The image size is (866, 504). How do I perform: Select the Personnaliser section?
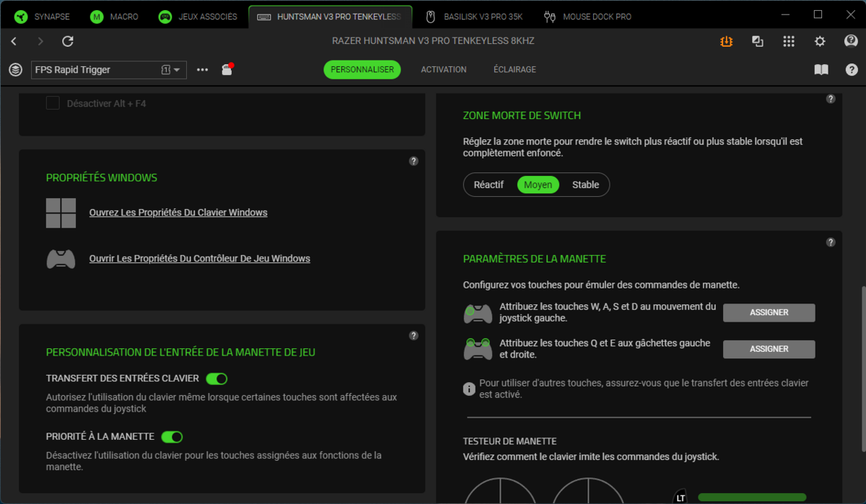click(362, 69)
